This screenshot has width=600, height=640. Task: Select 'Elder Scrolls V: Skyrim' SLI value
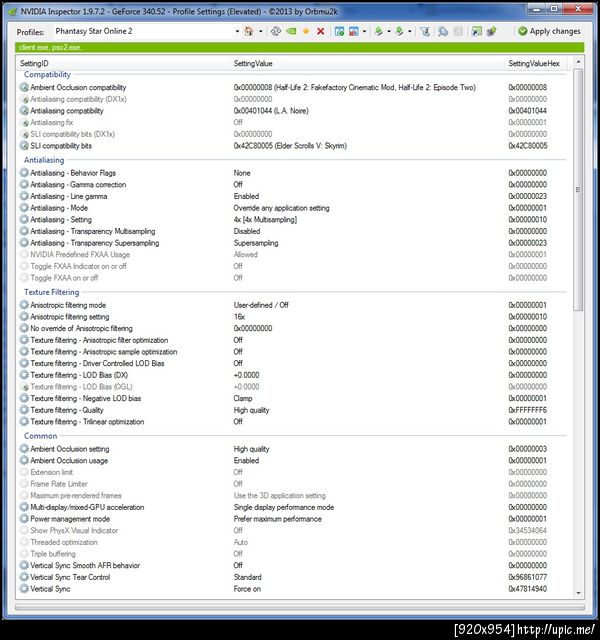coord(290,146)
